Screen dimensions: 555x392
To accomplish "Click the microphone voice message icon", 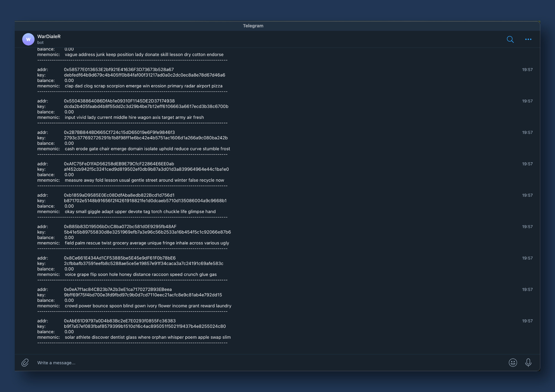I will [x=528, y=363].
